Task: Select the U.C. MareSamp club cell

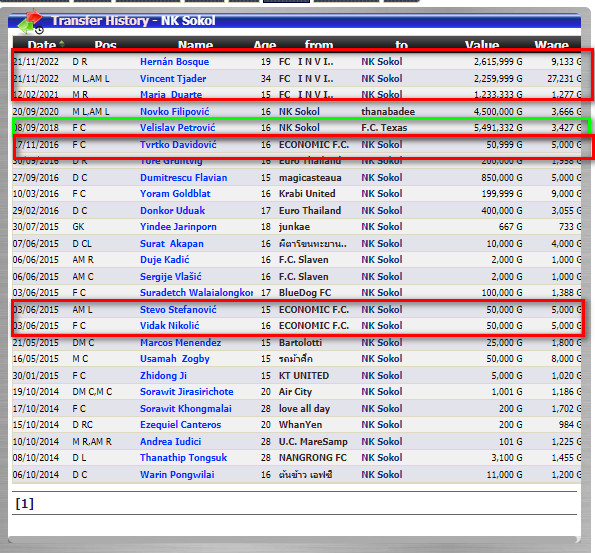Action: tap(313, 442)
